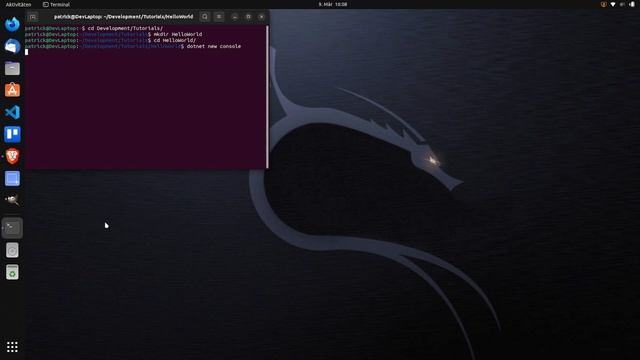Open the clock and calendar in top bar

pyautogui.click(x=333, y=4)
